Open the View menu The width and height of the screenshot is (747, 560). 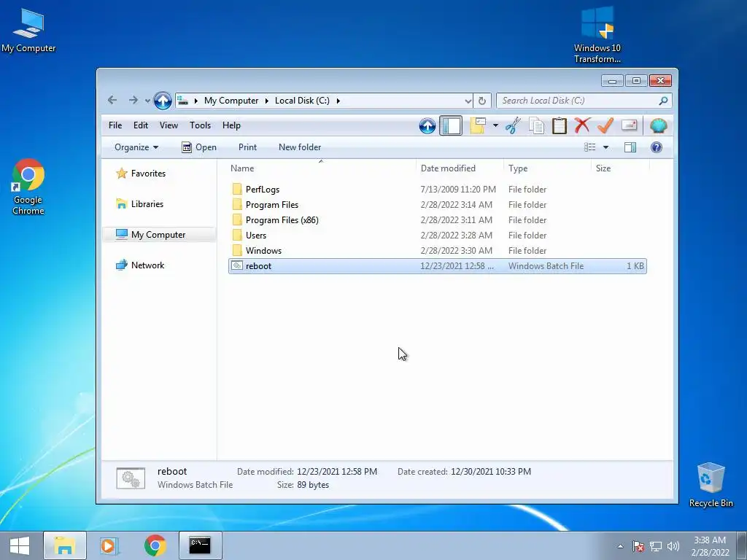tap(169, 125)
